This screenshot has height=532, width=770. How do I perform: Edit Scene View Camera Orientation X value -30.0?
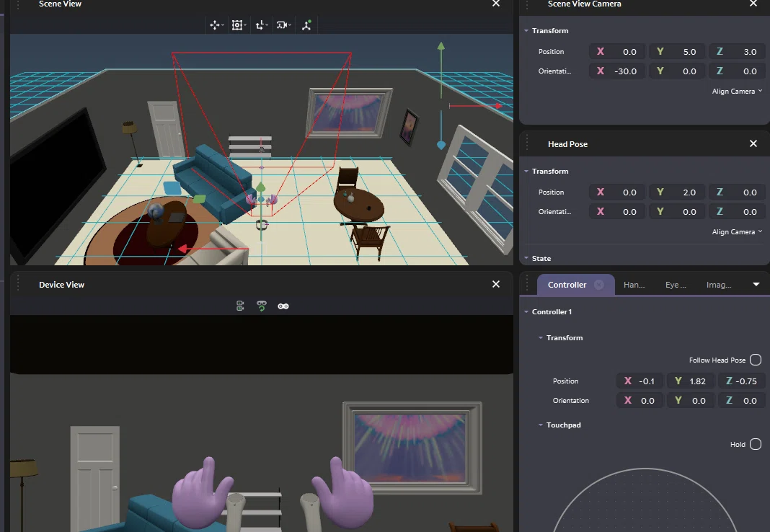pyautogui.click(x=616, y=71)
